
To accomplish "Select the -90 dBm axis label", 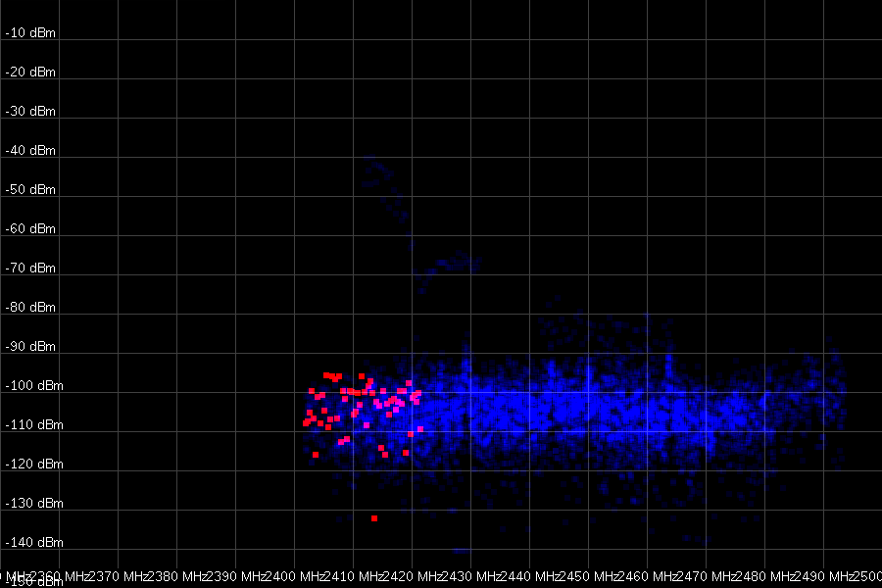I will (x=30, y=347).
